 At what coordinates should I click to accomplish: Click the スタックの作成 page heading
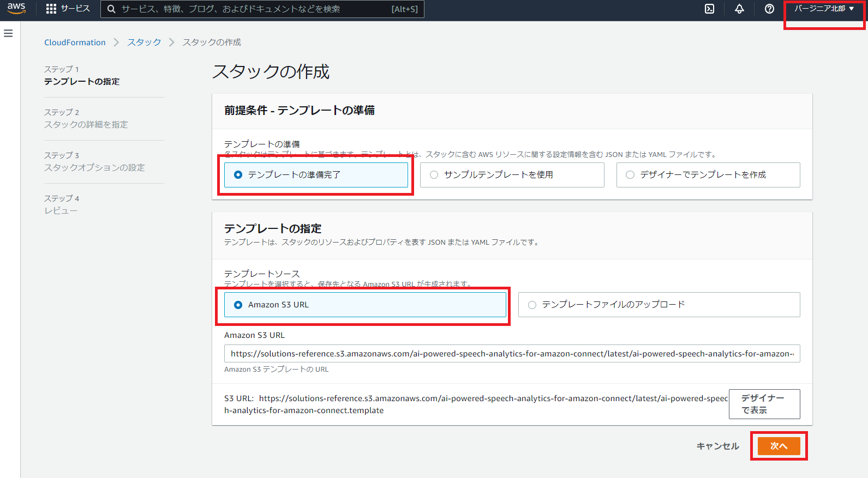[x=271, y=71]
